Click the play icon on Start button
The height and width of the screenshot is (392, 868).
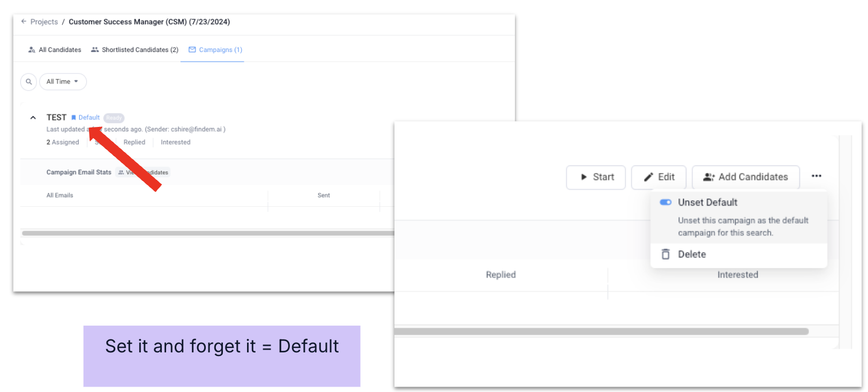(584, 177)
